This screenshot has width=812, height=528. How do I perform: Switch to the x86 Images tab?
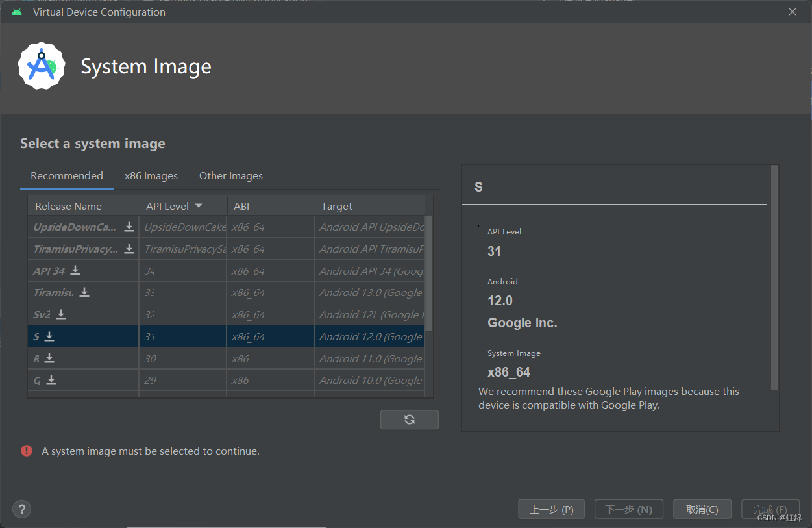pyautogui.click(x=151, y=176)
